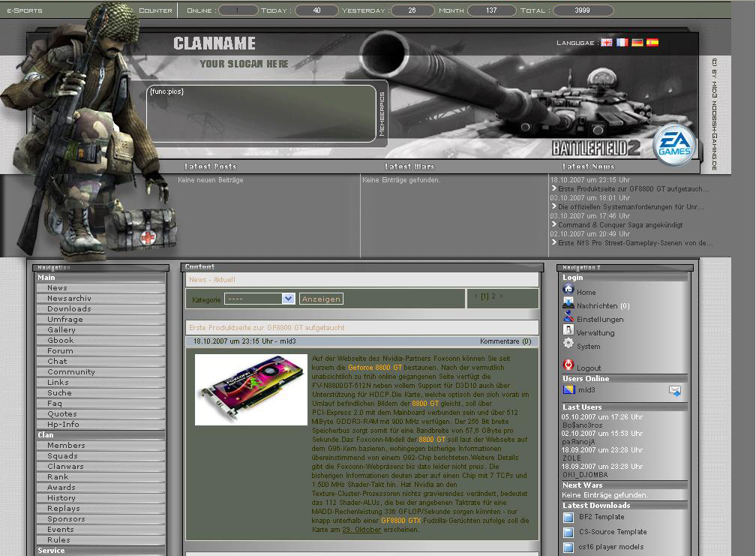Image resolution: width=756 pixels, height=556 pixels.
Task: Click Logout text link
Action: coord(589,368)
